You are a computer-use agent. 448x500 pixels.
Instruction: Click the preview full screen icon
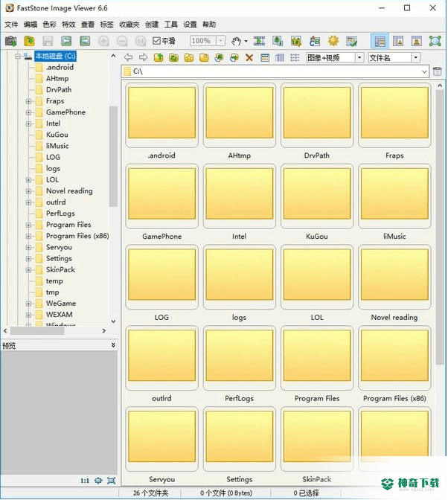111,481
